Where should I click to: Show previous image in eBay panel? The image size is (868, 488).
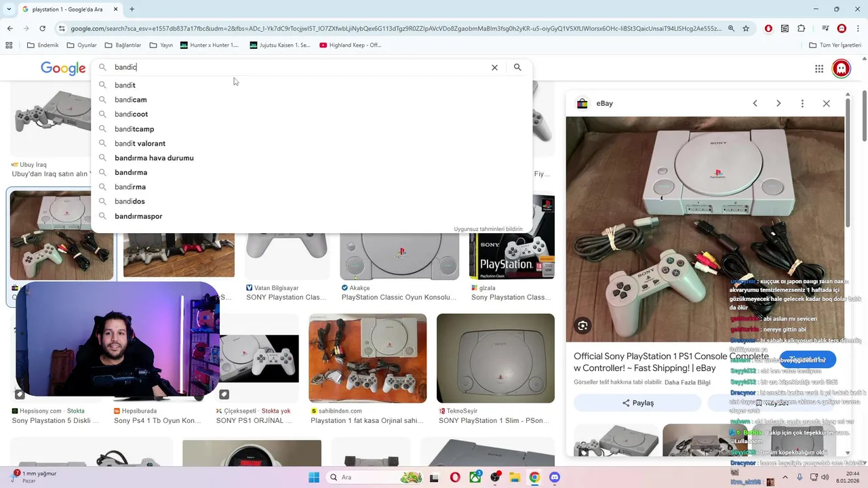[x=755, y=103]
